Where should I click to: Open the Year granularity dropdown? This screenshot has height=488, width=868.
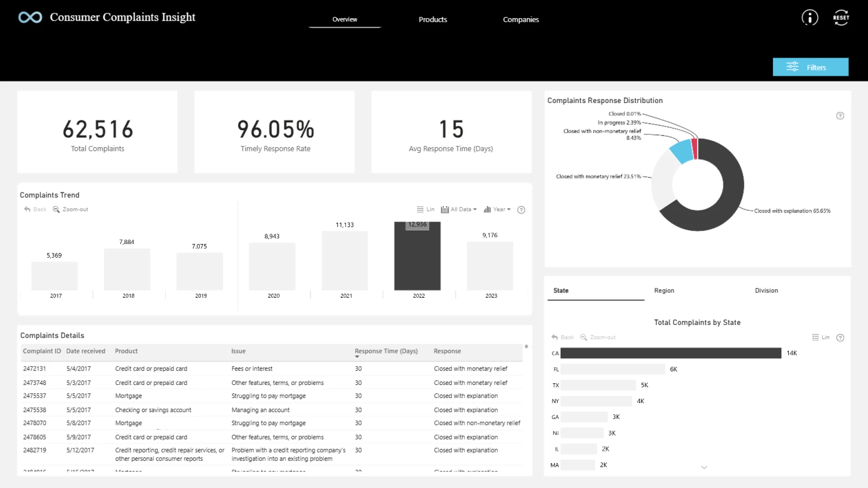497,209
